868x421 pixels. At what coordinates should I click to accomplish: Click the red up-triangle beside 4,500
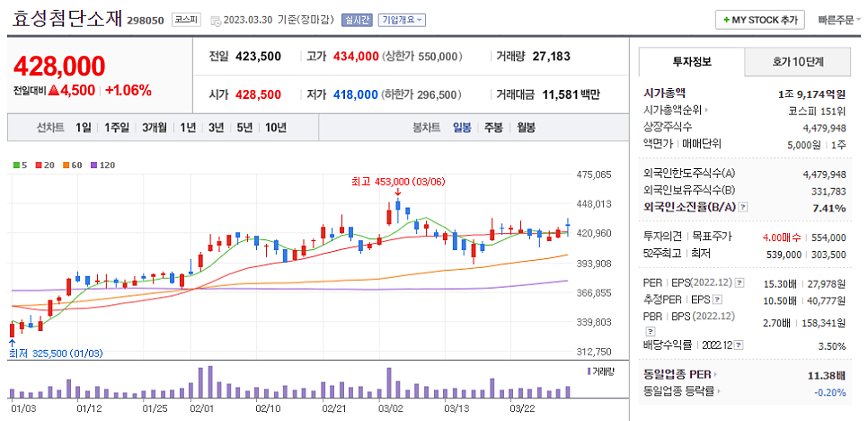pyautogui.click(x=54, y=90)
